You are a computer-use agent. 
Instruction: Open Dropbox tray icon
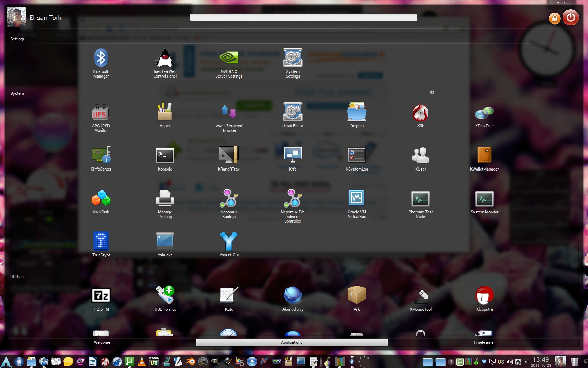pos(484,362)
